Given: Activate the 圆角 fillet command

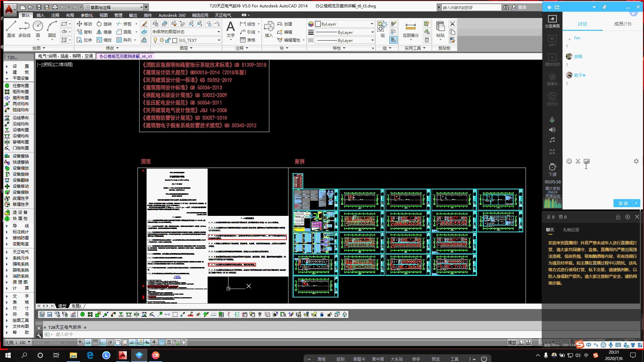Looking at the screenshot, I should point(124,32).
